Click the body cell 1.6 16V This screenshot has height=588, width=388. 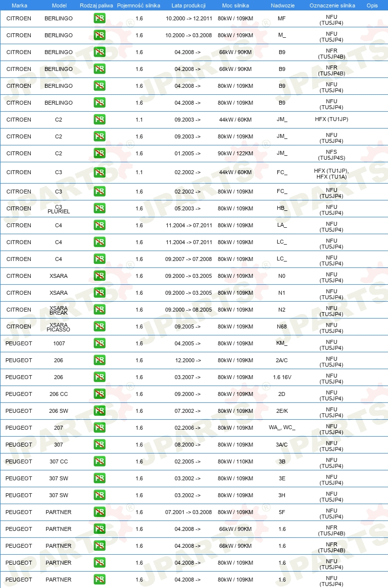282,377
